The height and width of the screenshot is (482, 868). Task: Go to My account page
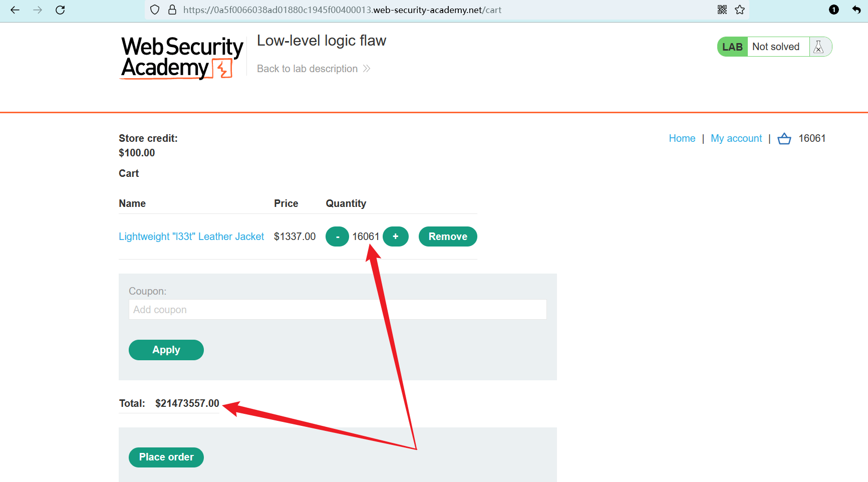click(x=736, y=138)
